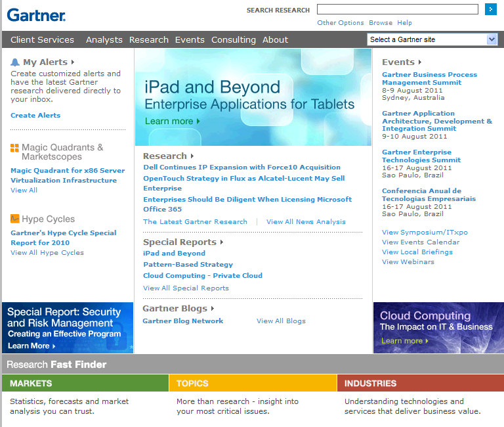The height and width of the screenshot is (427, 504).
Task: Click the Magic Quadrants orange grid icon
Action: 14,148
